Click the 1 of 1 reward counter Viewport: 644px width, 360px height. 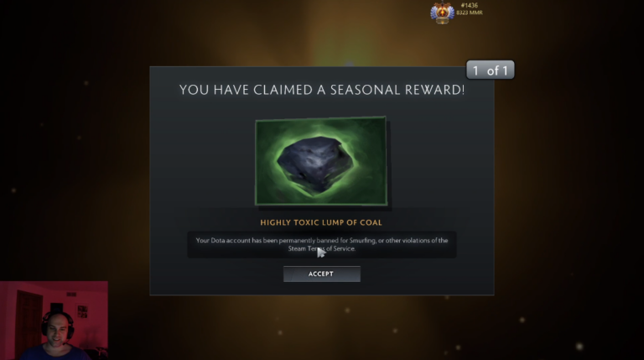point(490,70)
